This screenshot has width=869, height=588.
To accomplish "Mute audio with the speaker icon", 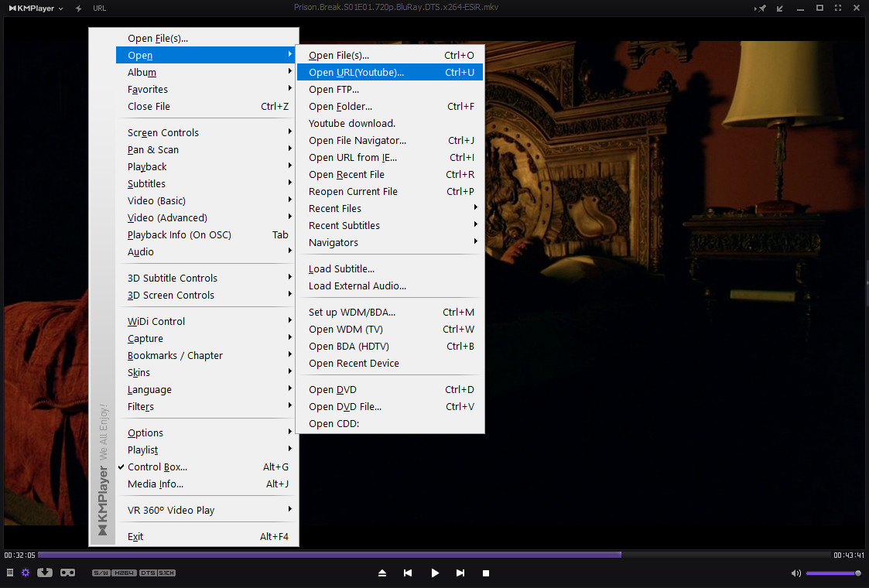I will [796, 573].
